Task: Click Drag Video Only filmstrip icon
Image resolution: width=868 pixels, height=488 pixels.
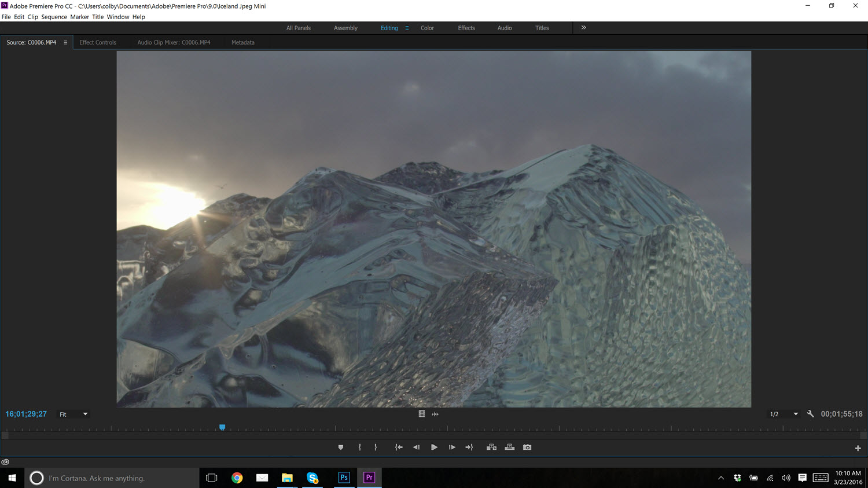Action: 422,414
